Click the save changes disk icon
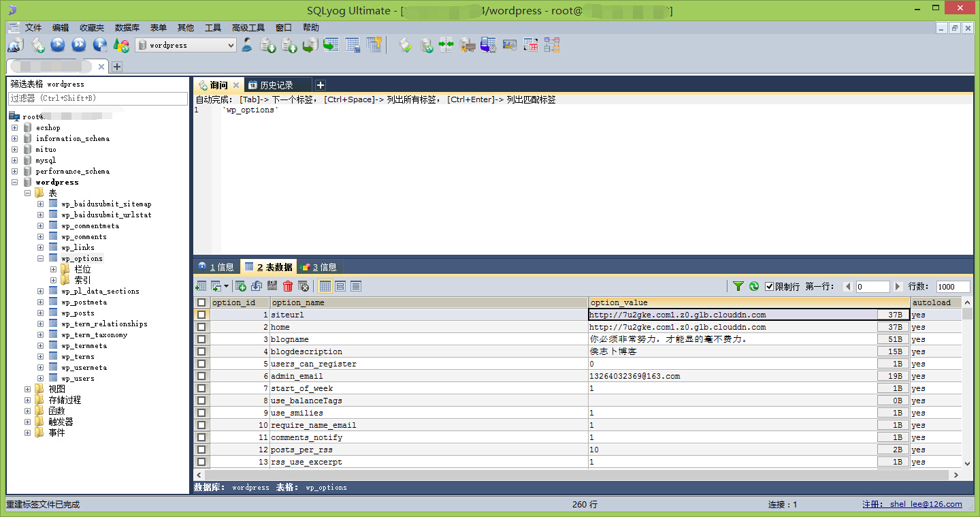 tap(272, 286)
